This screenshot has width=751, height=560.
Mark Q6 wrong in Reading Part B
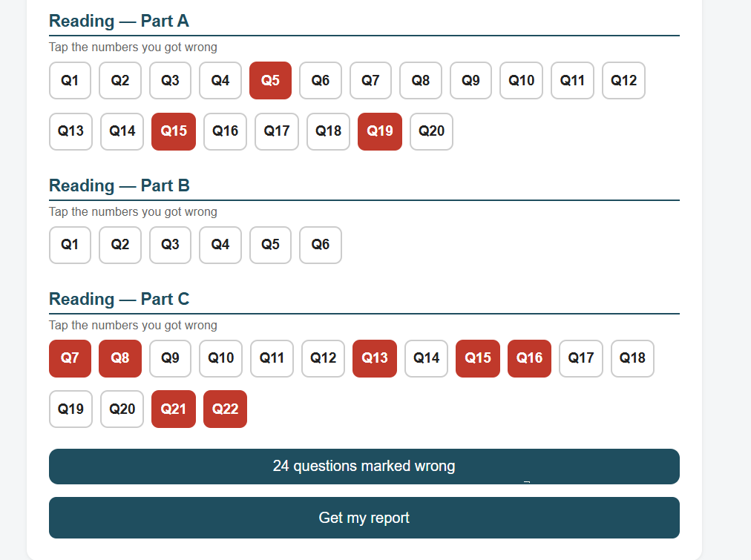click(321, 245)
